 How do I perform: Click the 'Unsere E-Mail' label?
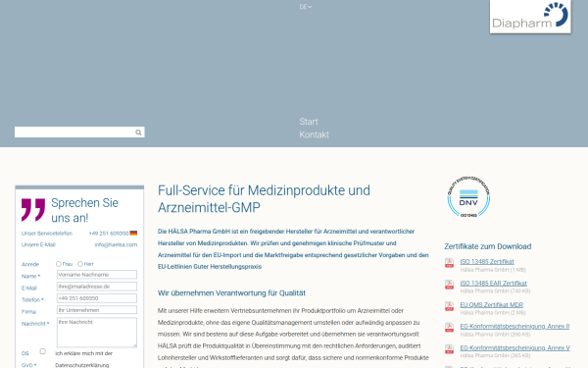coord(38,244)
